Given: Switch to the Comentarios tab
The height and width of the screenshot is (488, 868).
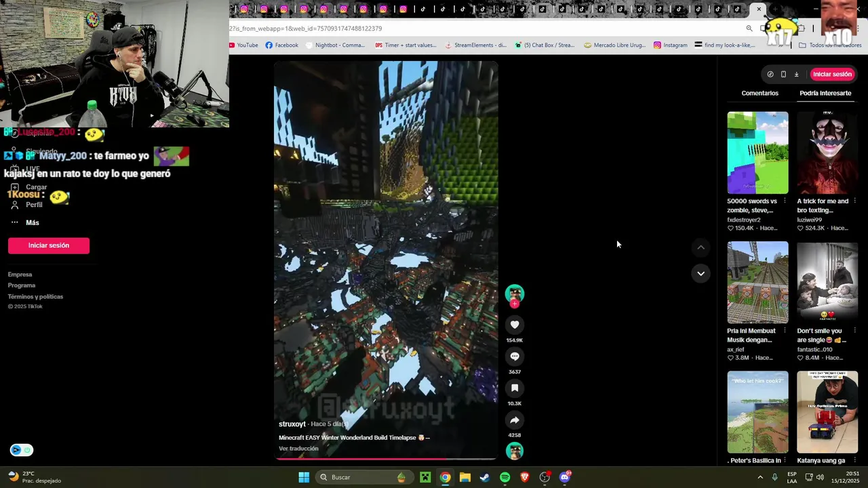Looking at the screenshot, I should coord(759,93).
